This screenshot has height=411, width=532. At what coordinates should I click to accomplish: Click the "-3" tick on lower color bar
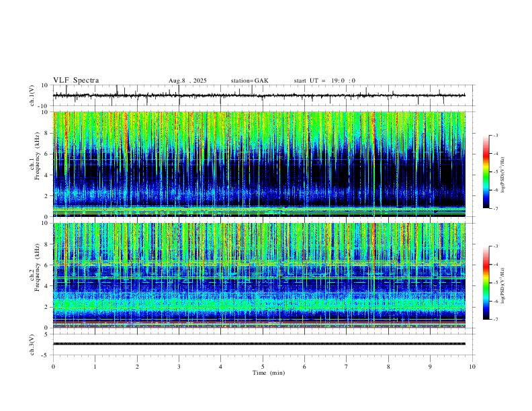(495, 246)
